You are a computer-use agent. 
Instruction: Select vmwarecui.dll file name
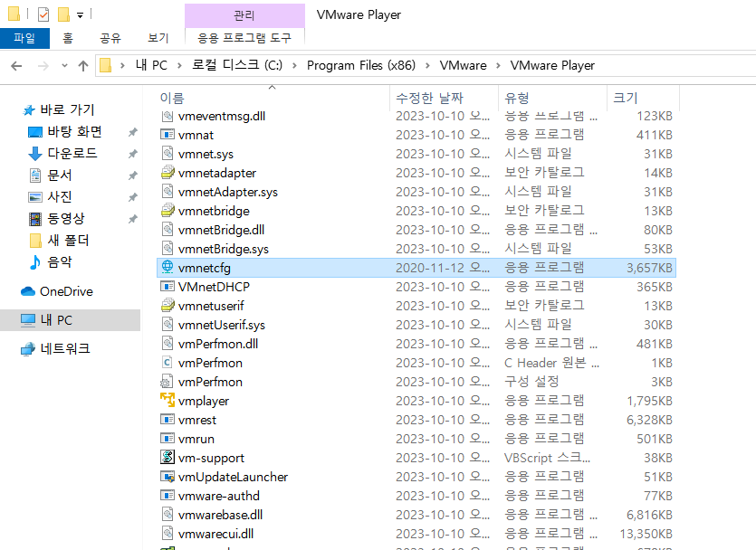click(x=215, y=534)
